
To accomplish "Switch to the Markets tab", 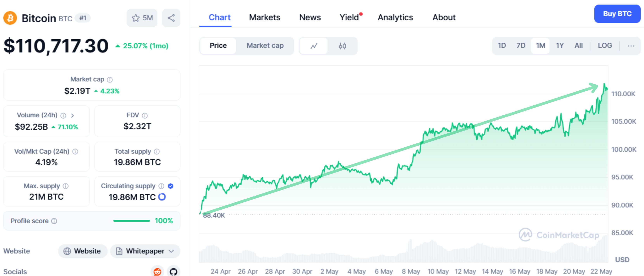I will [x=264, y=17].
